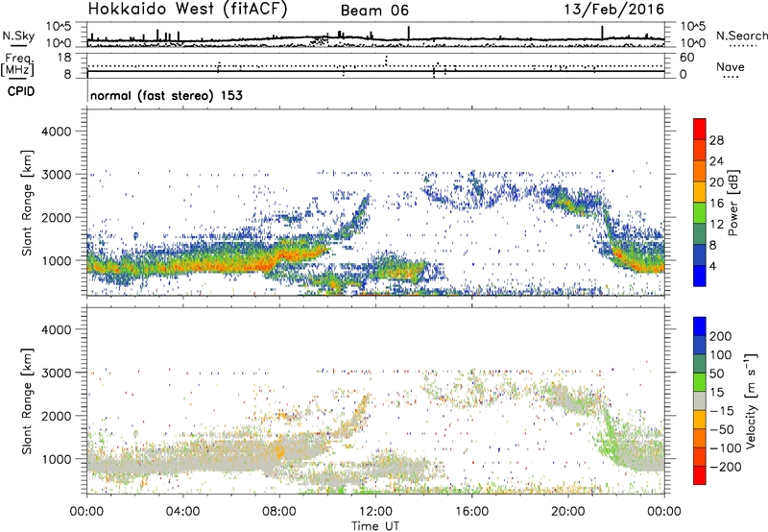The width and height of the screenshot is (768, 532).
Task: Click the 'N.Search' legend label
Action: click(x=741, y=36)
